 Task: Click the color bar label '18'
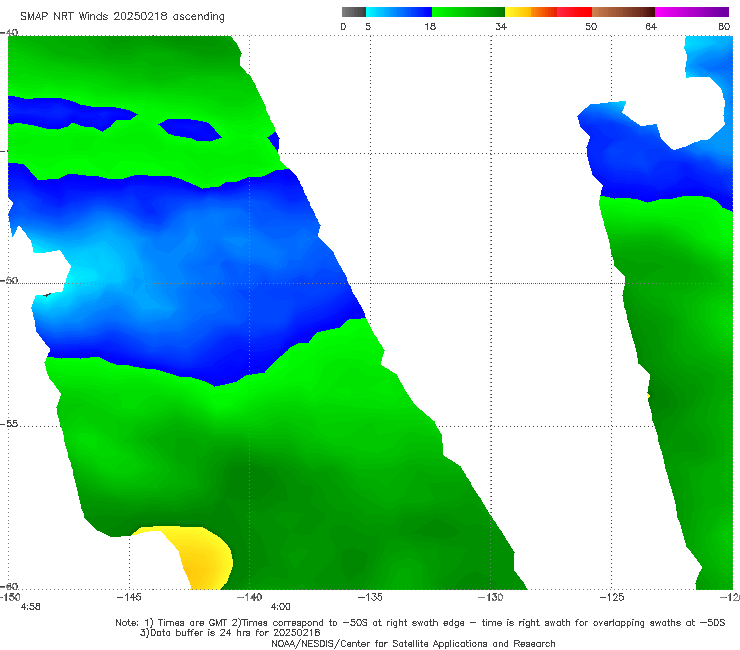[x=430, y=26]
